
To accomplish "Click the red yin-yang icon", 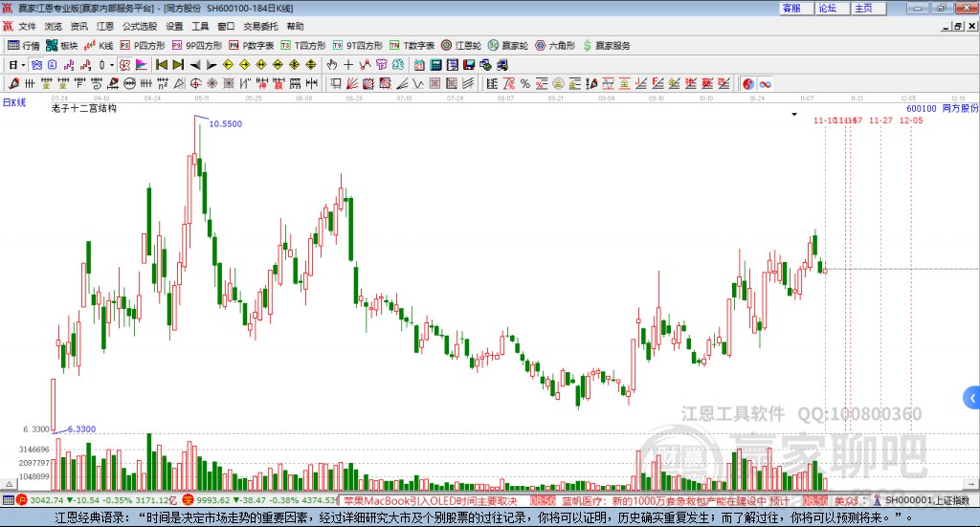I will [748, 83].
